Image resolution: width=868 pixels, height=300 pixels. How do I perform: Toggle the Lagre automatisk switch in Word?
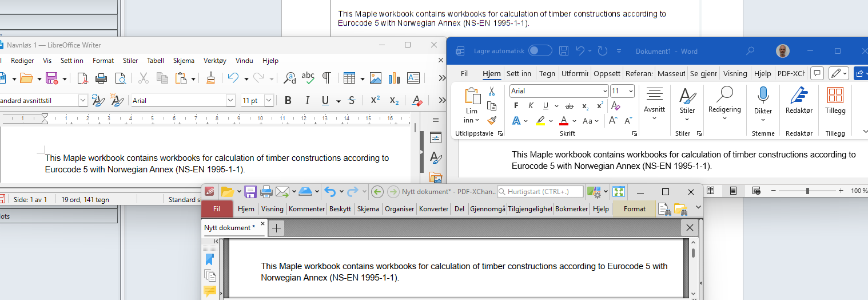(540, 51)
